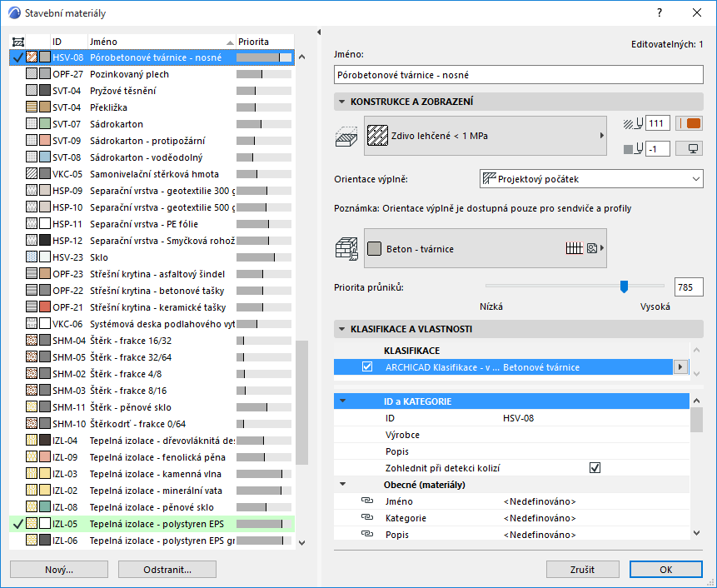717x588 pixels.
Task: Toggle the checkmark on Pórobetonové tvárnice row
Action: click(17, 57)
